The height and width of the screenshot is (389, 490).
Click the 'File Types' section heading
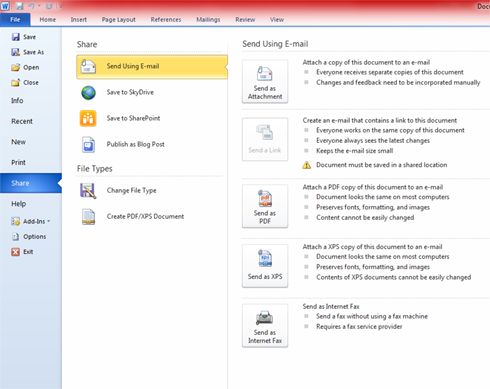click(x=95, y=169)
